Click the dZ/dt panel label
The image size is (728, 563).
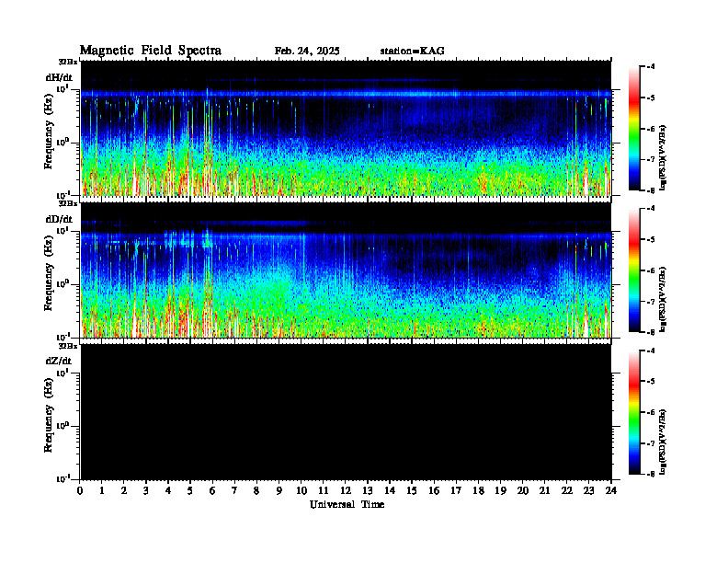(59, 361)
